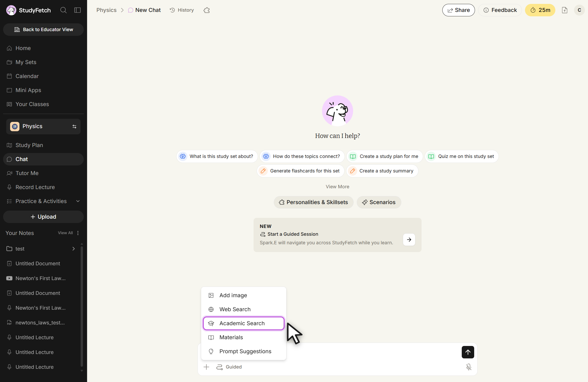Select 'Generate flashcards for this set'
Screen dimensions: 588x382
300,171
